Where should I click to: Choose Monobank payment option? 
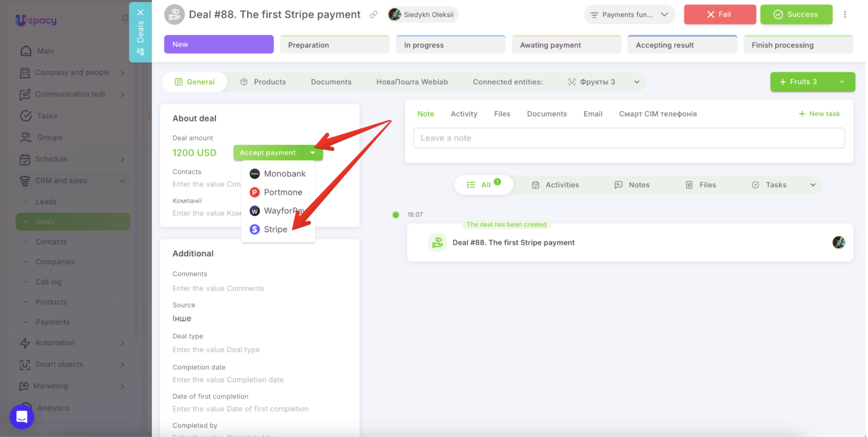278,174
